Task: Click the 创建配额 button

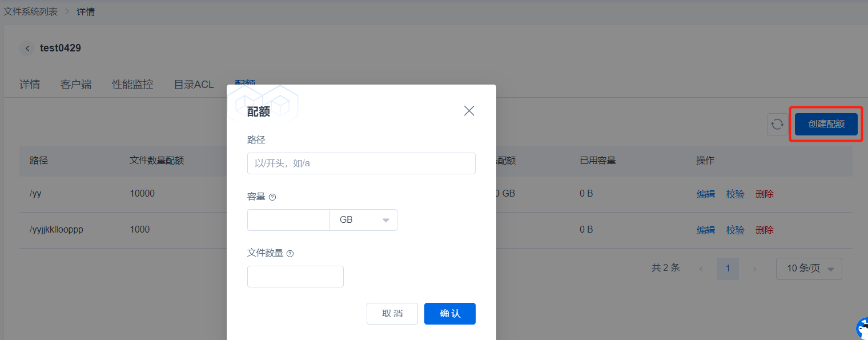Action: (826, 124)
